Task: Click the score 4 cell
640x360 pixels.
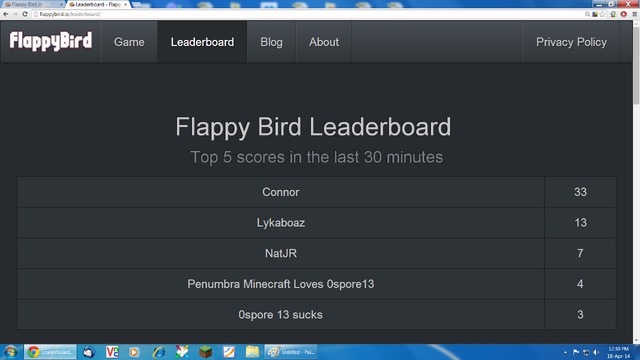Action: coord(580,284)
